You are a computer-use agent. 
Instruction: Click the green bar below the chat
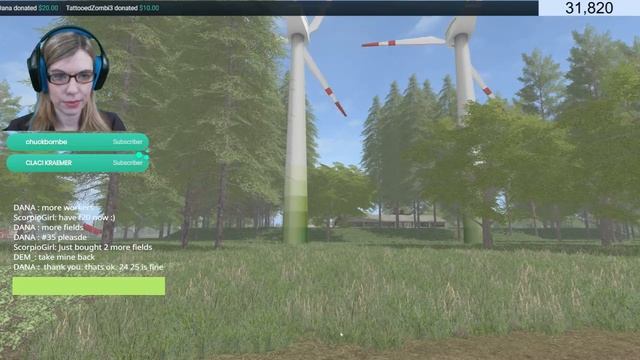coord(89,286)
